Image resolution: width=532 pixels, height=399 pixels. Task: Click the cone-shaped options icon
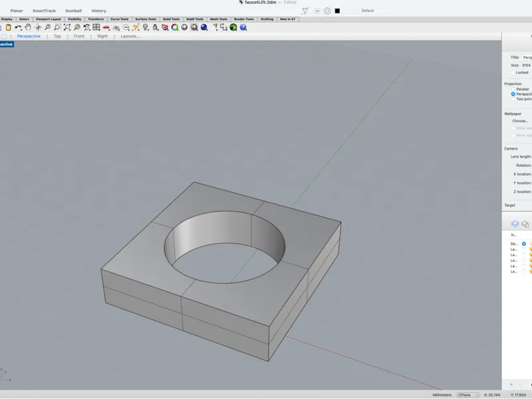(x=215, y=27)
